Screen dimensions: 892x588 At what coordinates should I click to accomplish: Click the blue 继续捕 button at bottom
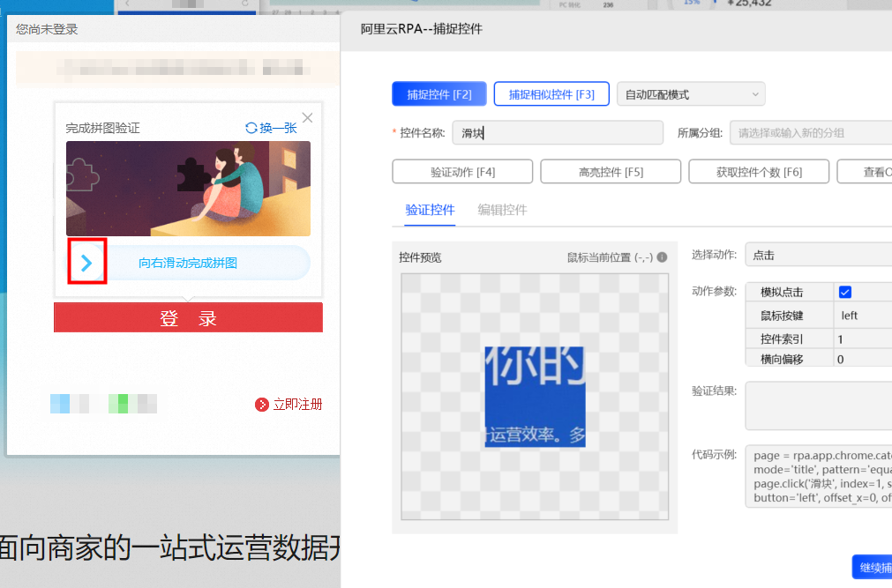tap(872, 567)
